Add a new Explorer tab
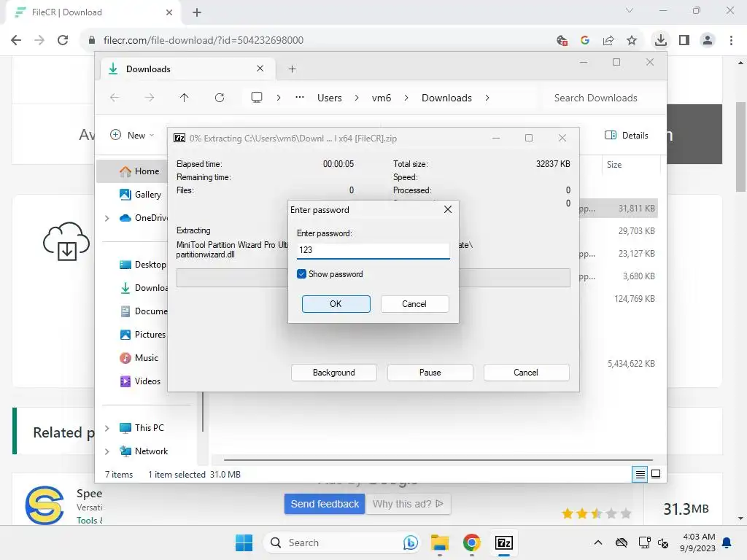The width and height of the screenshot is (747, 560). click(292, 69)
